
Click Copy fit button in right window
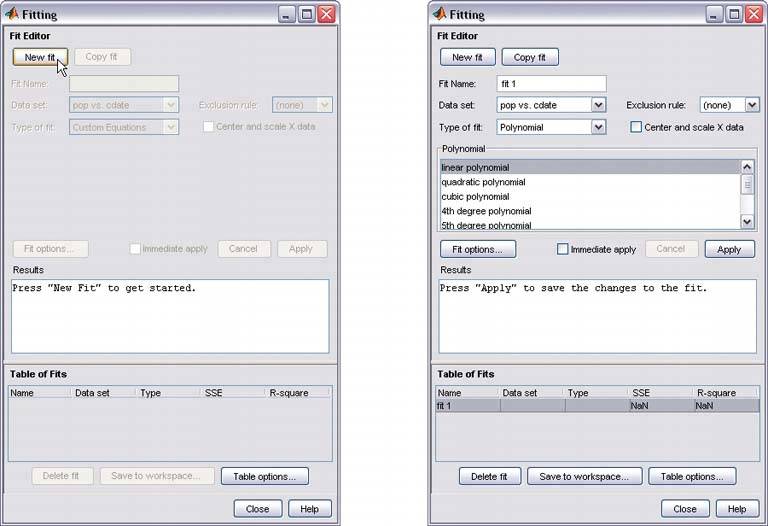(x=529, y=57)
